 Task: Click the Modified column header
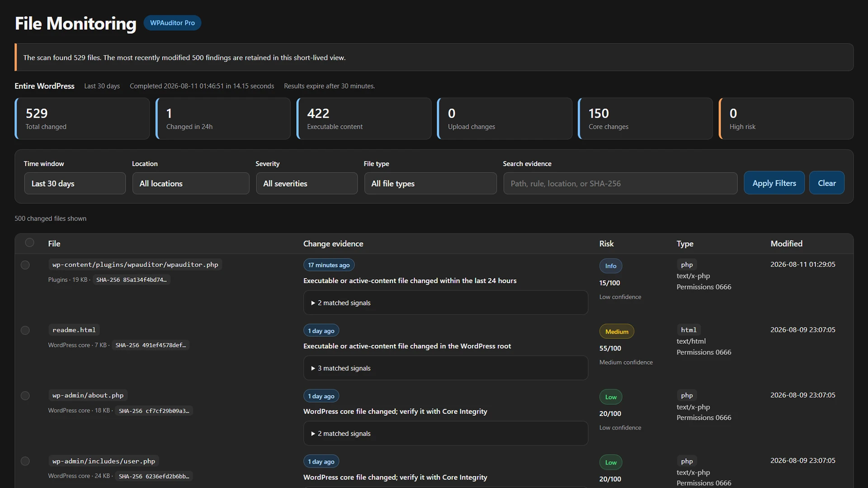pos(786,244)
